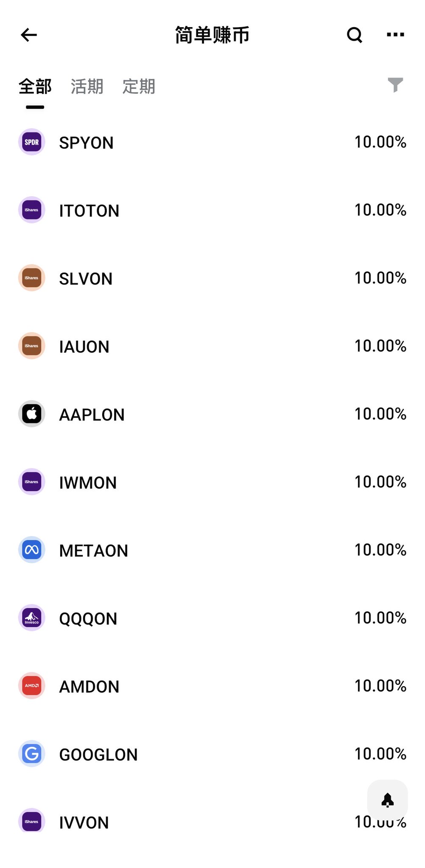Select the 全部 tab
This screenshot has width=425, height=868.
click(35, 86)
